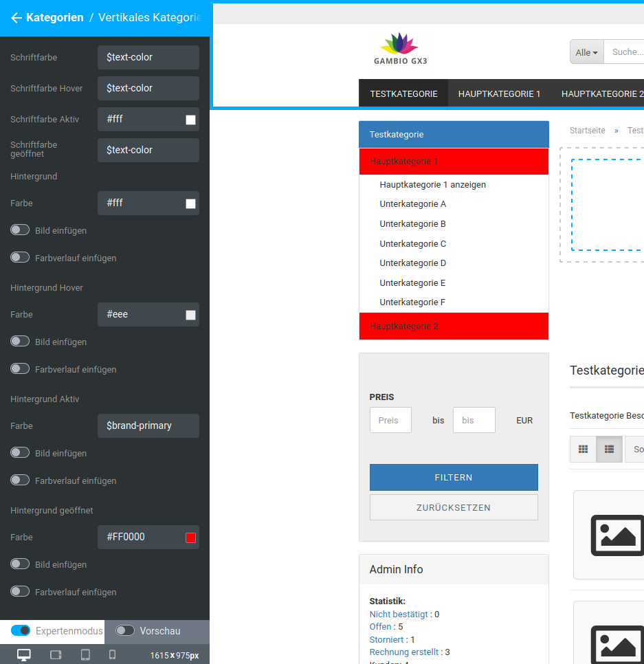Click the Schriftfarbe Hover input field
Screen dimensions: 644x664
148,88
